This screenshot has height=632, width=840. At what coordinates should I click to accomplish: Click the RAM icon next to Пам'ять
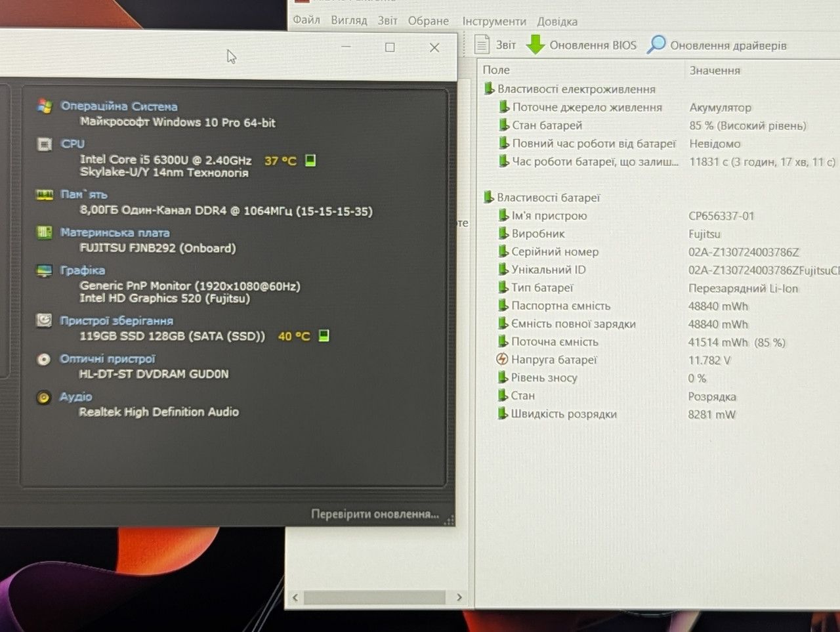[44, 195]
